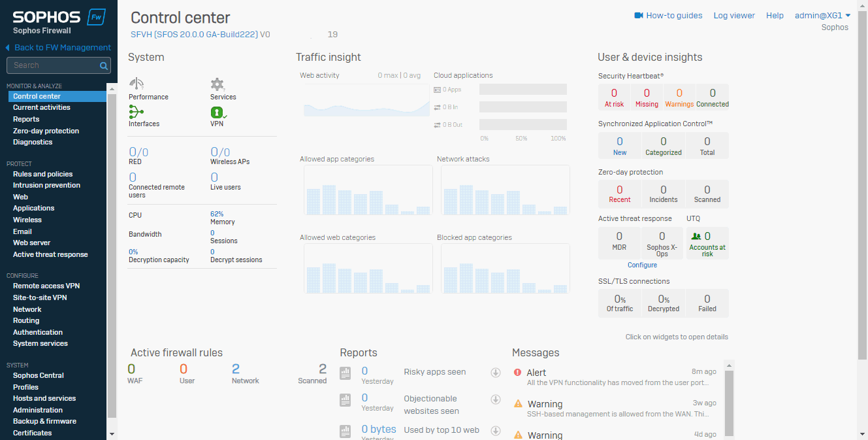Open Intrusion prevention in the sidebar

pos(47,186)
